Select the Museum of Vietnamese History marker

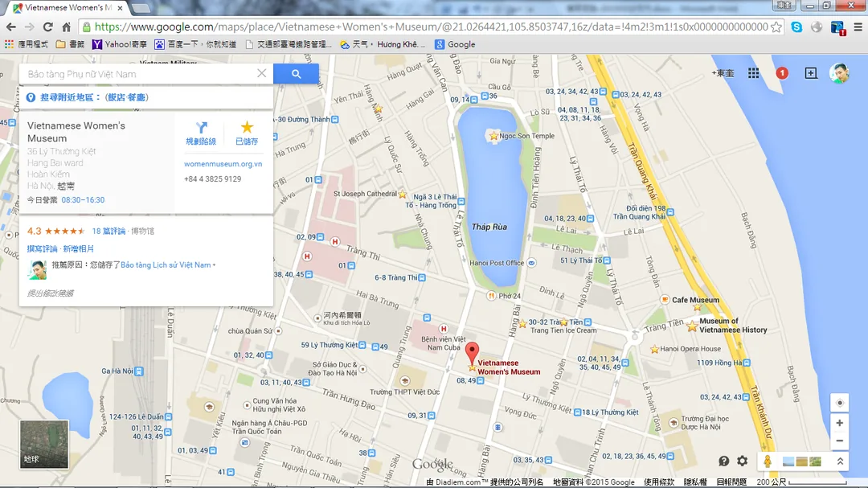pos(692,326)
